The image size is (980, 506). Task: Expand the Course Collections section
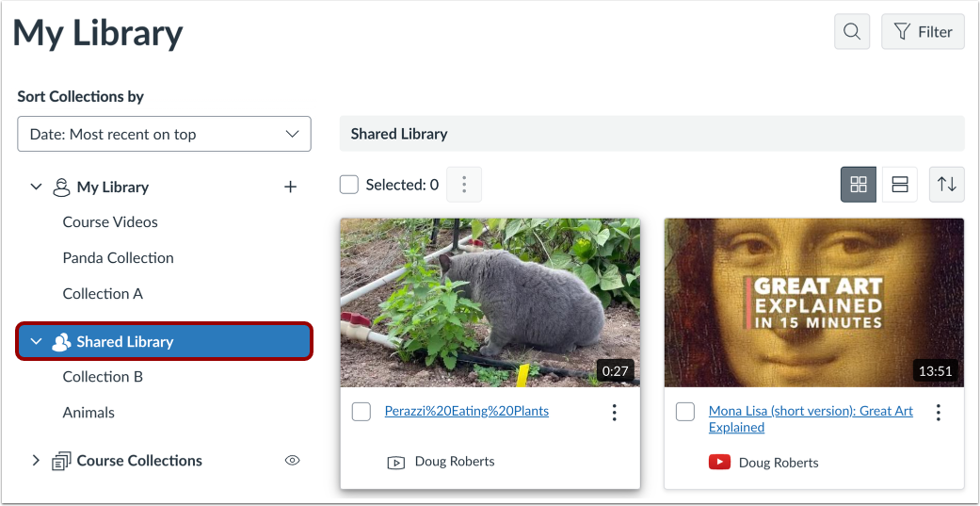pos(37,461)
